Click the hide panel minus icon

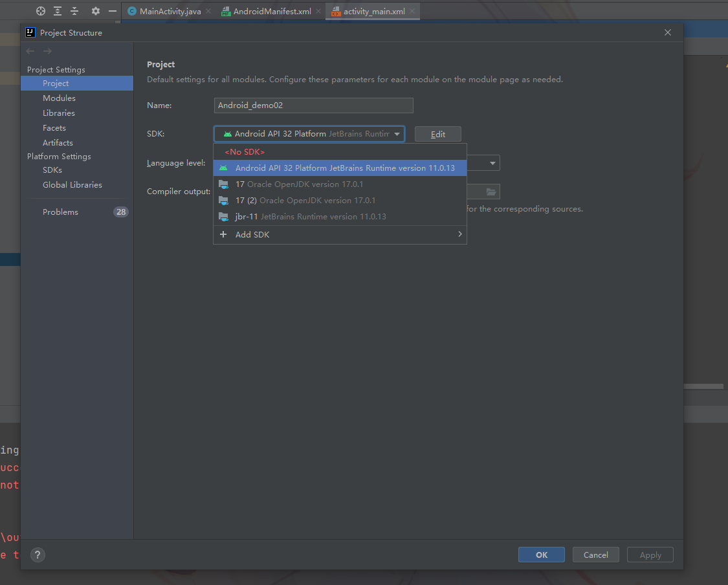point(113,11)
